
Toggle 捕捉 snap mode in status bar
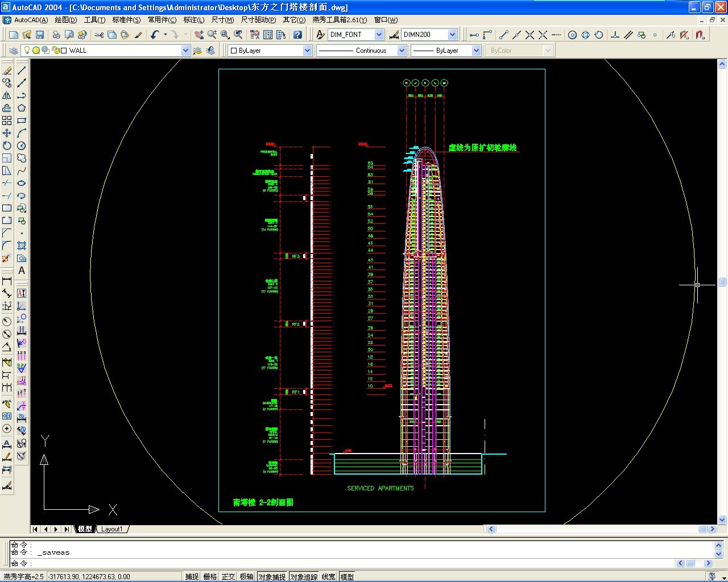(x=192, y=576)
